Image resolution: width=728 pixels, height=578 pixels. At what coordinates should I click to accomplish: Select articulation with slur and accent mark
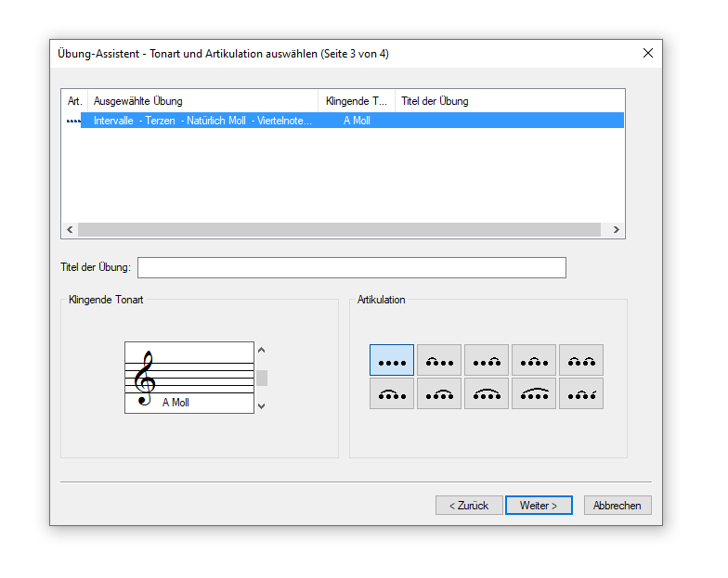point(581,393)
